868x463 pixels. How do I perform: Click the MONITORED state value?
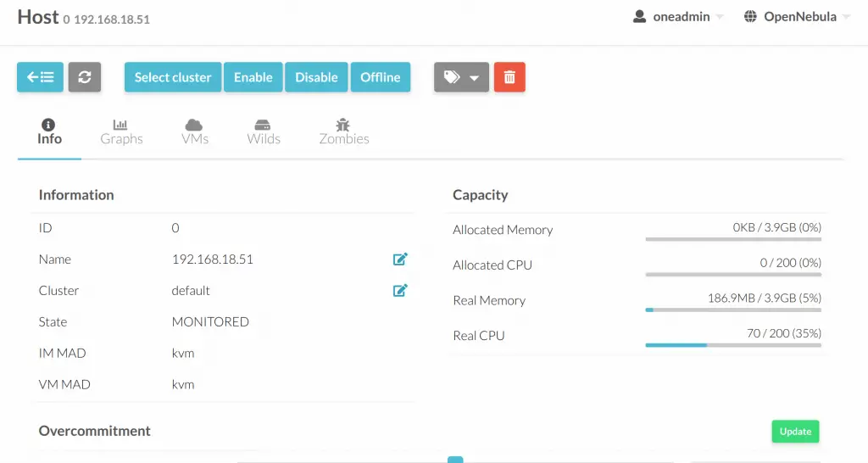210,321
